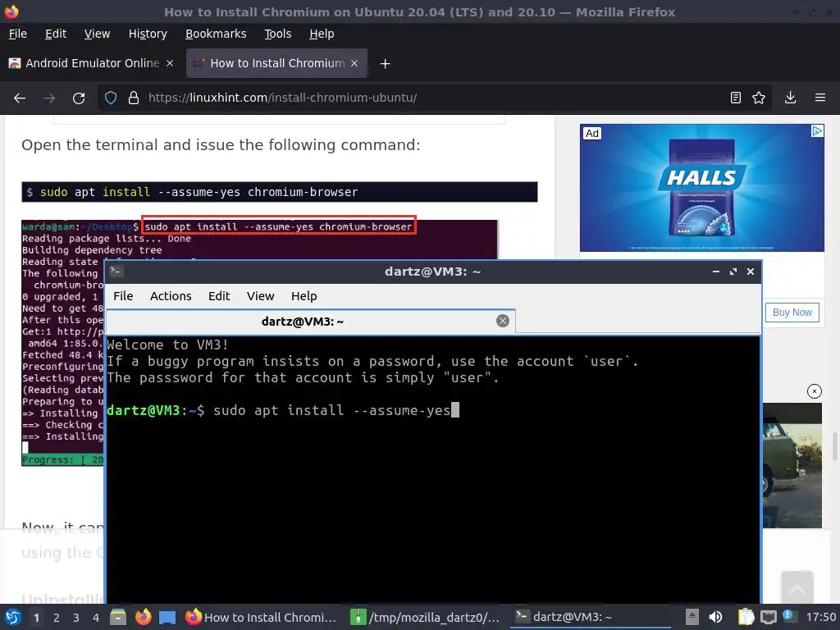Image resolution: width=840 pixels, height=630 pixels.
Task: Toggle Reader View for this article
Action: (x=736, y=98)
